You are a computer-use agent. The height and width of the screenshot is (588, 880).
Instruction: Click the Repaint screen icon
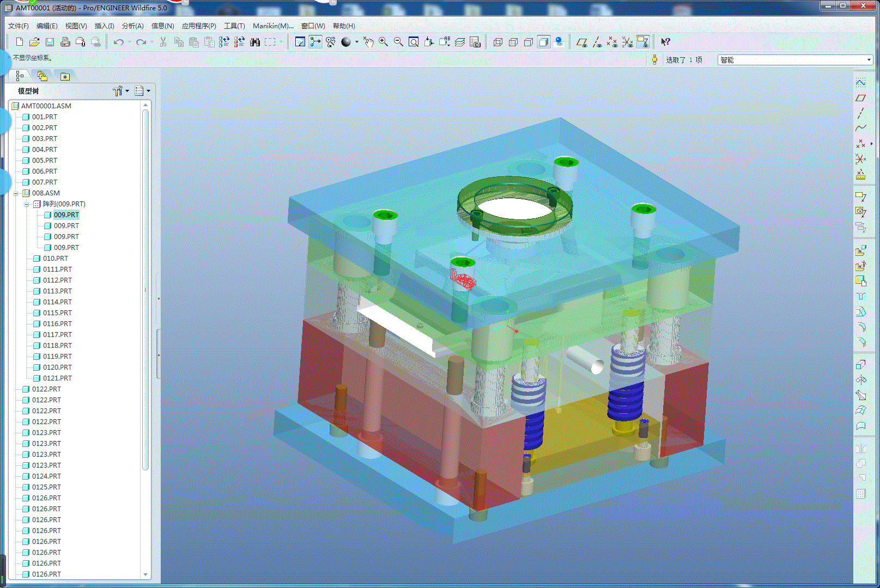click(300, 42)
